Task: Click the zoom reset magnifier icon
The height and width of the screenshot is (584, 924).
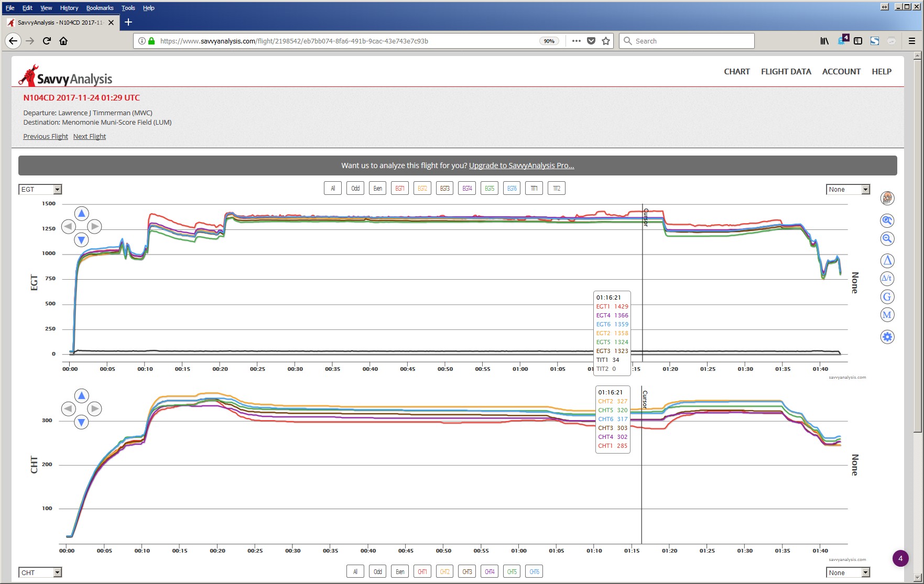Action: point(887,221)
